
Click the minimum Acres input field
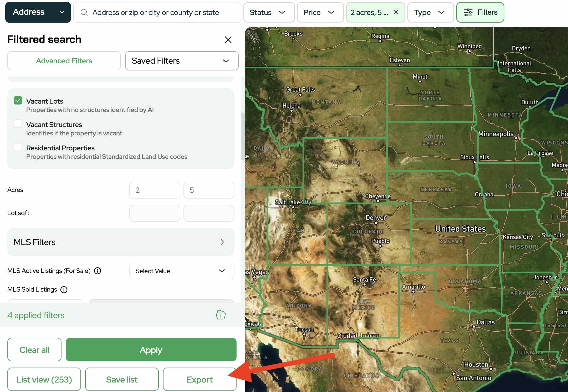tap(155, 190)
